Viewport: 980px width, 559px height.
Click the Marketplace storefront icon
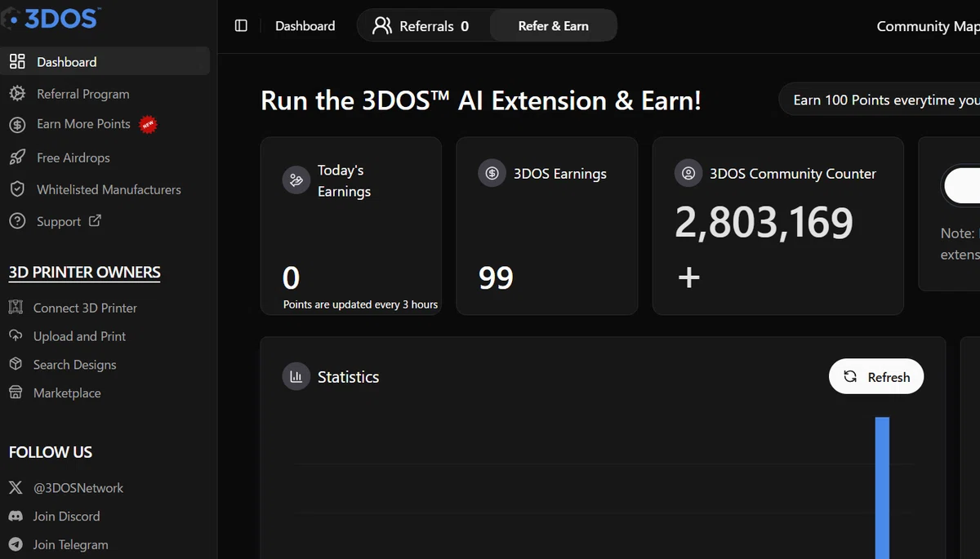16,393
